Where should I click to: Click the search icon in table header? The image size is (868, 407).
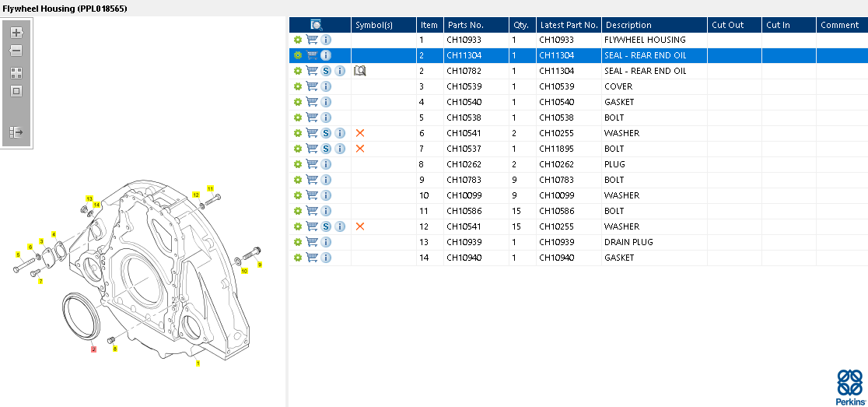pos(317,25)
